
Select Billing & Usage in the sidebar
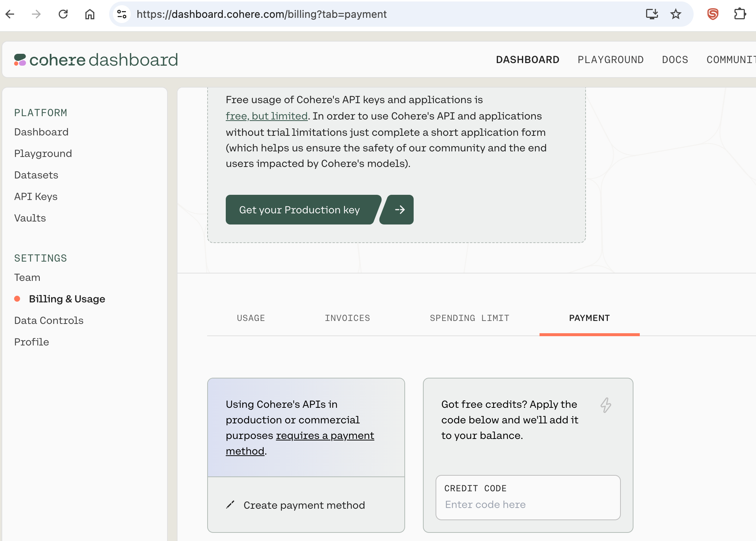tap(67, 299)
